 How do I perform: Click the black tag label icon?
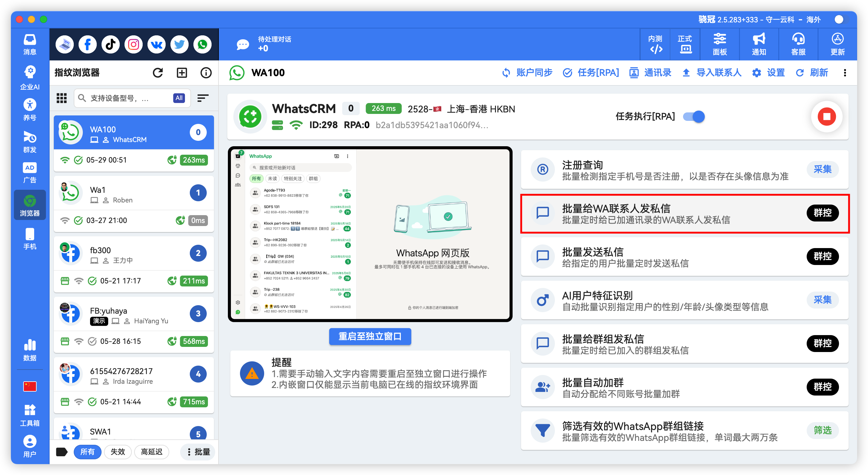(62, 452)
